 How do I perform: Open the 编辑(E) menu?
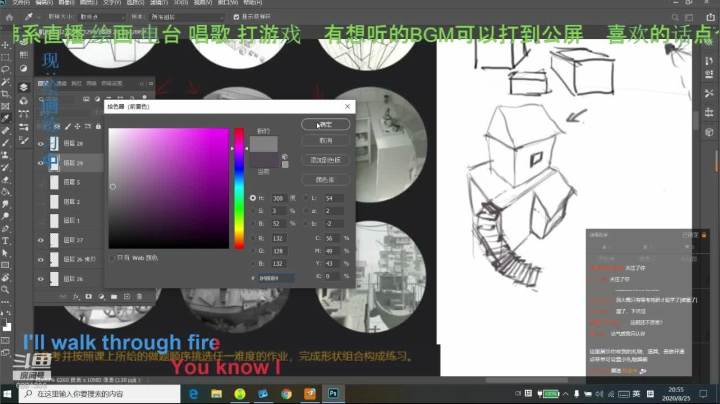[x=44, y=2]
